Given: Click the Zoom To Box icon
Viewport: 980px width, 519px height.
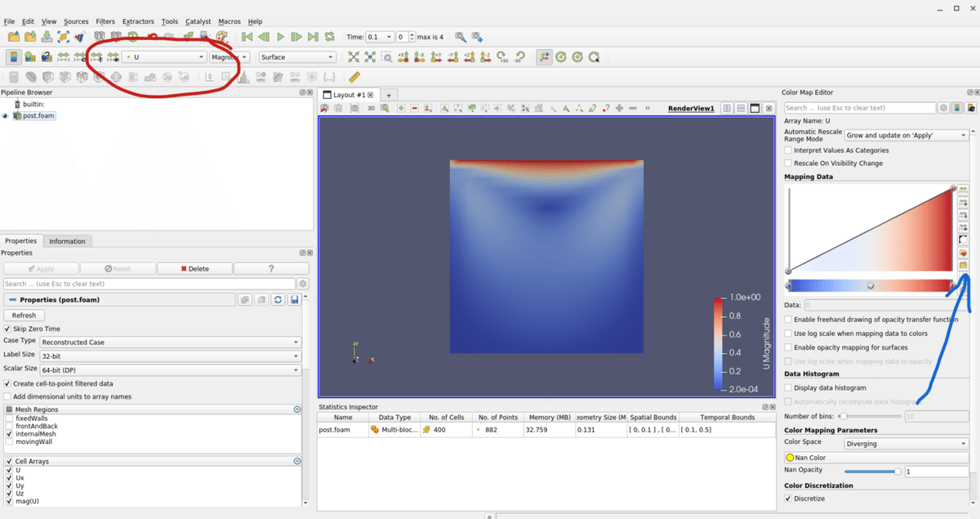Looking at the screenshot, I should [386, 57].
